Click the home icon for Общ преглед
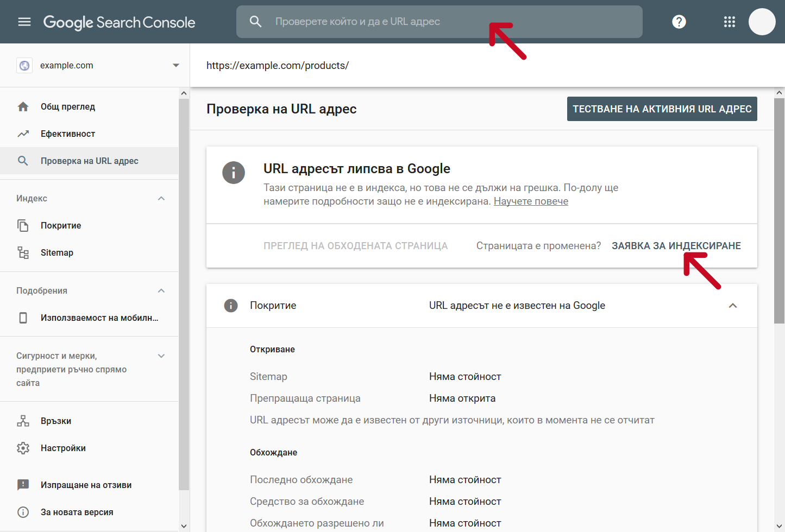This screenshot has height=532, width=785. (23, 107)
